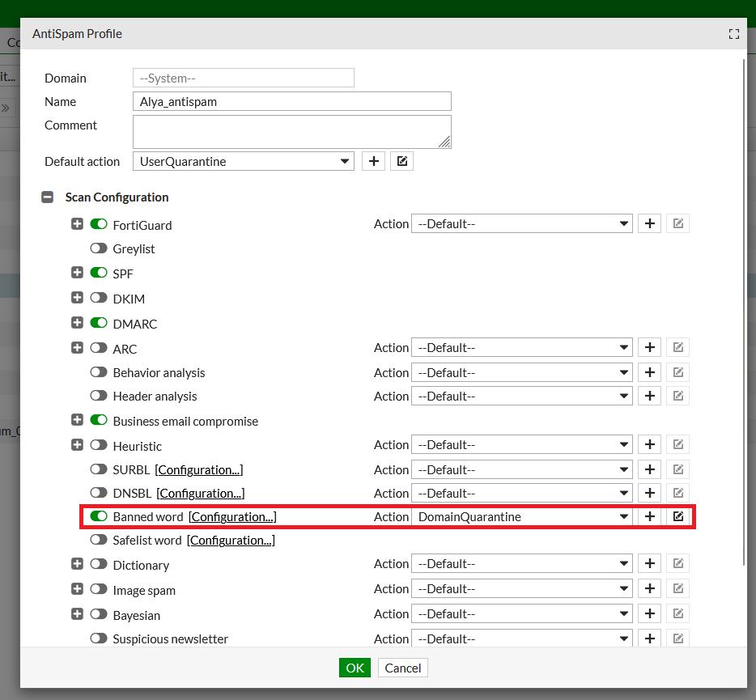Expand the Business email compromise section
Screen dimensions: 756x700
[x=78, y=420]
